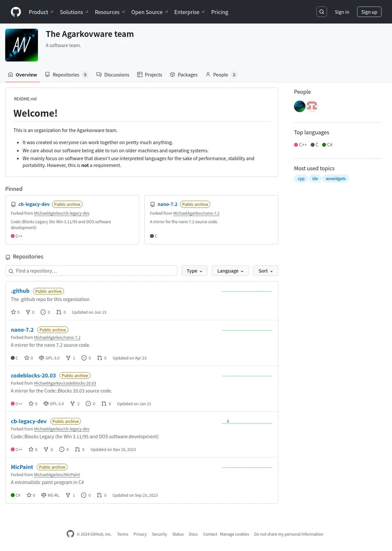The width and height of the screenshot is (392, 551).
Task: Click MS-RL license on MicPaint row
Action: click(50, 495)
